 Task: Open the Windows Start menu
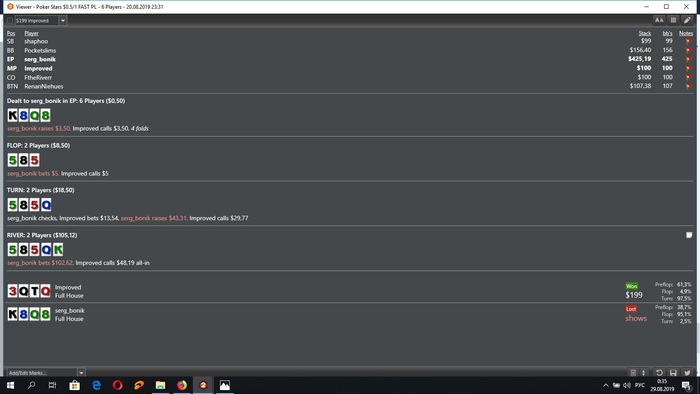click(x=10, y=385)
